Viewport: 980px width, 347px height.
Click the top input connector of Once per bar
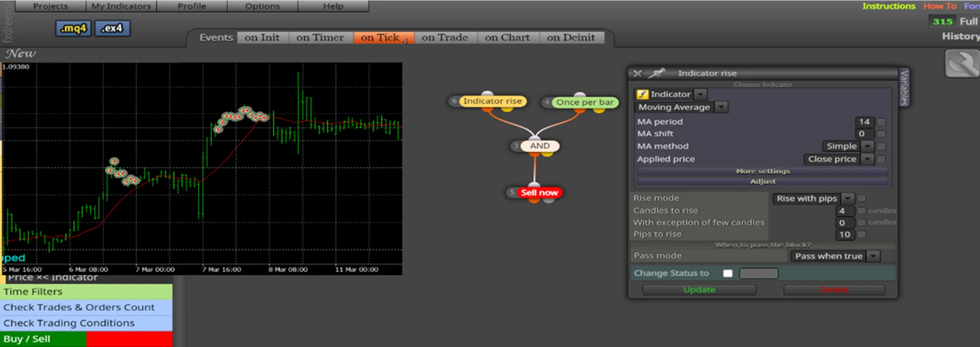point(580,94)
